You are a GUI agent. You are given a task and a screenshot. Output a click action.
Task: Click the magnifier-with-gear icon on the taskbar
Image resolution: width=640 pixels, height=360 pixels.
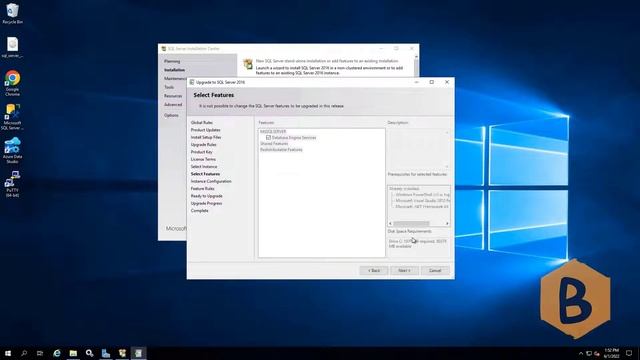coord(89,353)
